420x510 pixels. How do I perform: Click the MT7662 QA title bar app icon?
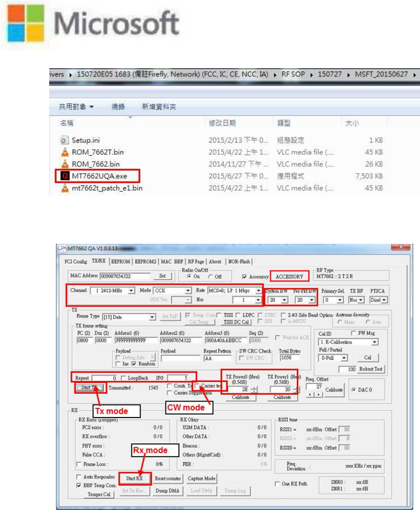(62, 249)
